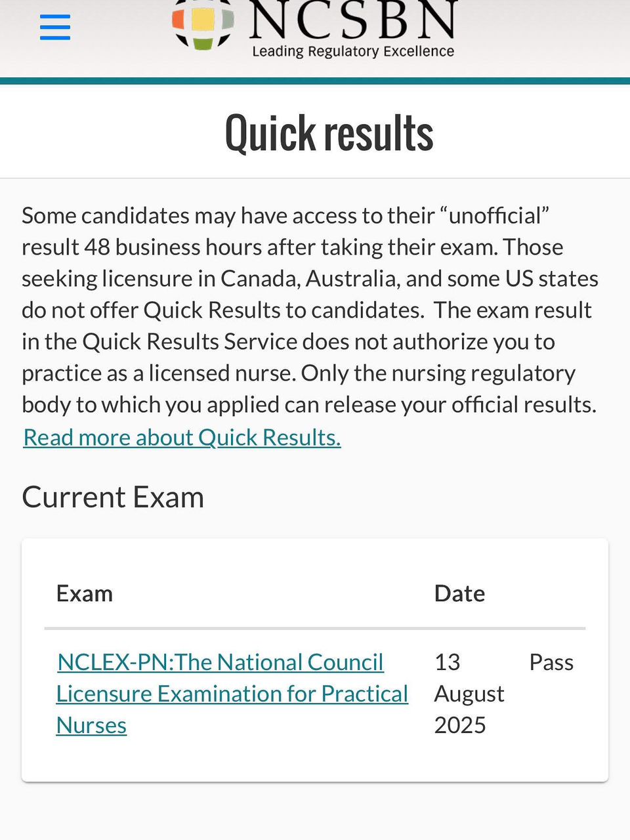
Task: Open the hamburger navigation menu
Action: click(x=55, y=28)
